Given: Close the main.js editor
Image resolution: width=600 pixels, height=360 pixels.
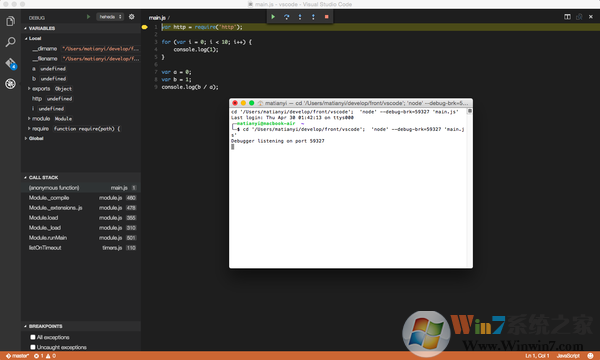Looking at the screenshot, I should [591, 17].
